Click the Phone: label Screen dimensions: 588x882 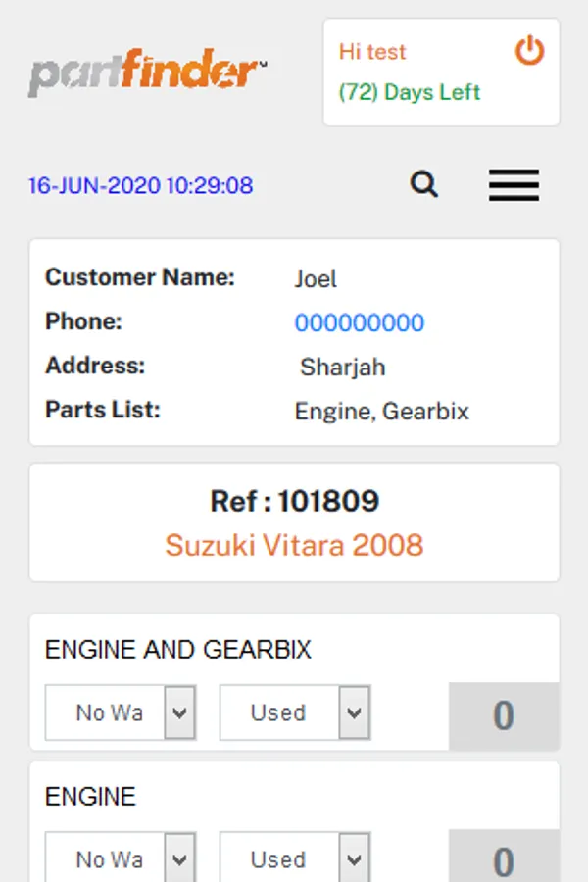tap(83, 321)
